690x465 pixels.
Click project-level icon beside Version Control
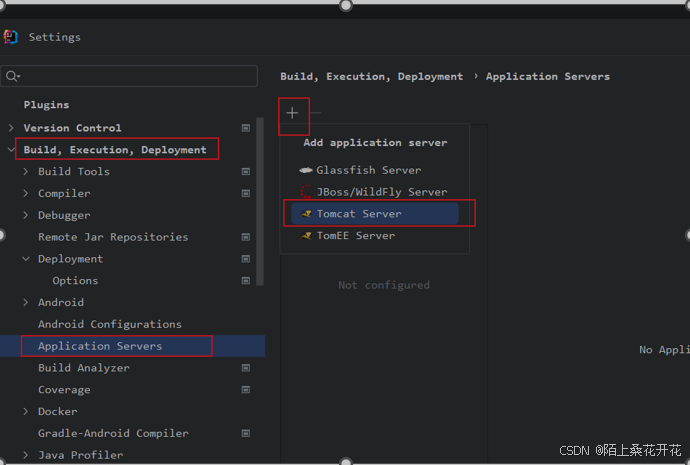click(x=246, y=128)
